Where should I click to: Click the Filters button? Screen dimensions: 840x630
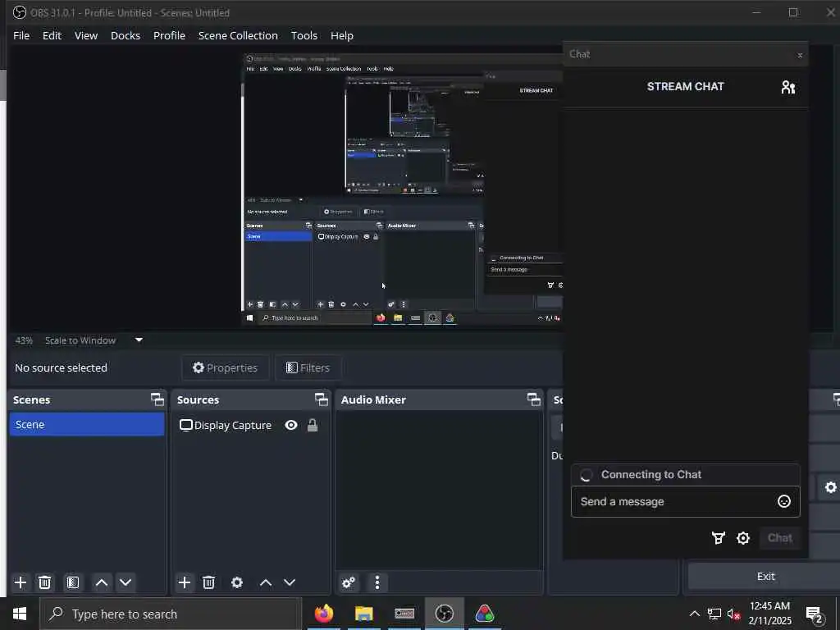[308, 368]
